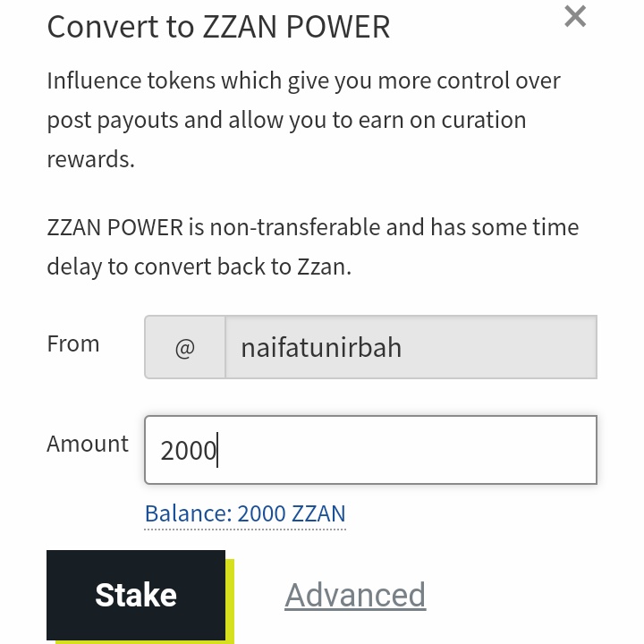
Task: Click the ZZAN word in the balance link
Action: [x=318, y=513]
